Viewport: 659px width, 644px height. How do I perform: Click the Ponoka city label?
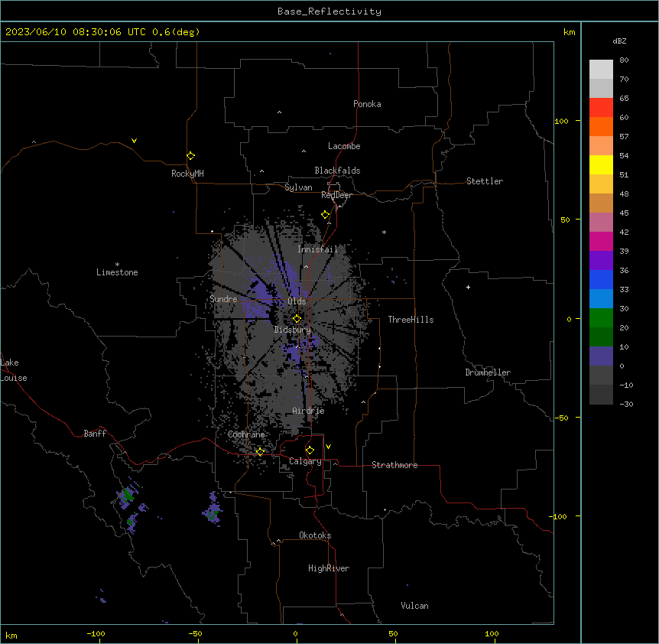pos(367,104)
